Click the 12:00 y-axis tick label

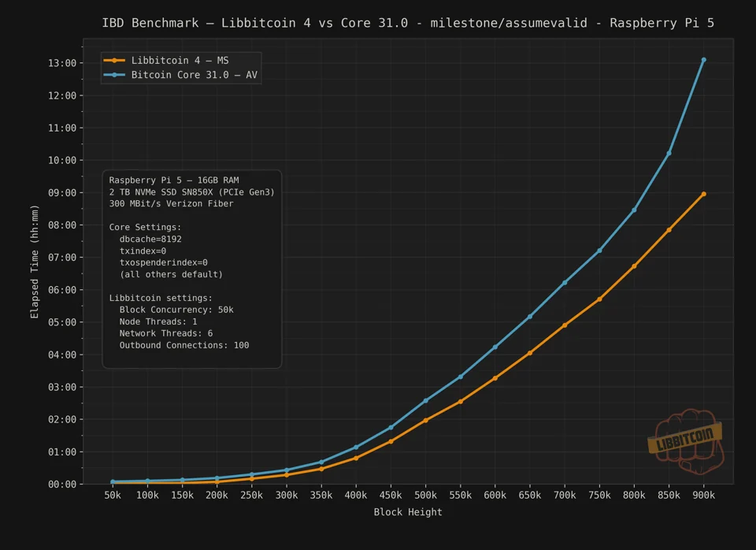(x=62, y=95)
